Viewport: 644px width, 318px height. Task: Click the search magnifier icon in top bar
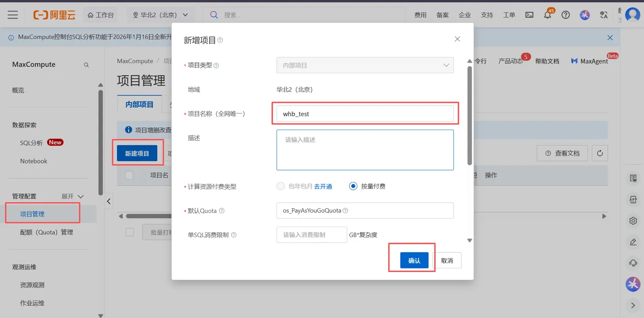coord(214,15)
